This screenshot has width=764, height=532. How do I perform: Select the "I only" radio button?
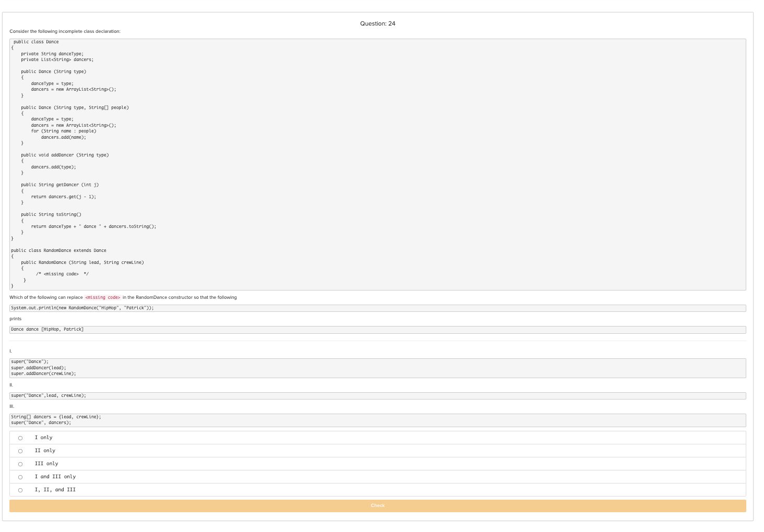coord(20,438)
